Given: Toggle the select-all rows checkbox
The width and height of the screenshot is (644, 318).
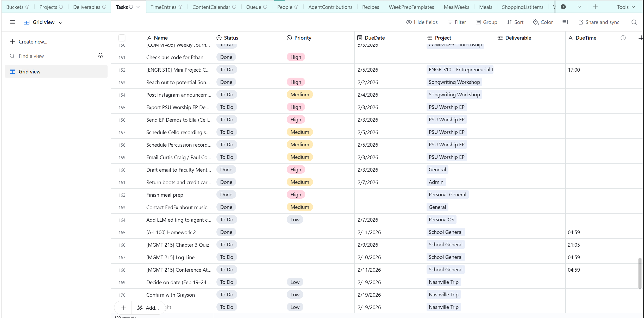Looking at the screenshot, I should tap(122, 38).
